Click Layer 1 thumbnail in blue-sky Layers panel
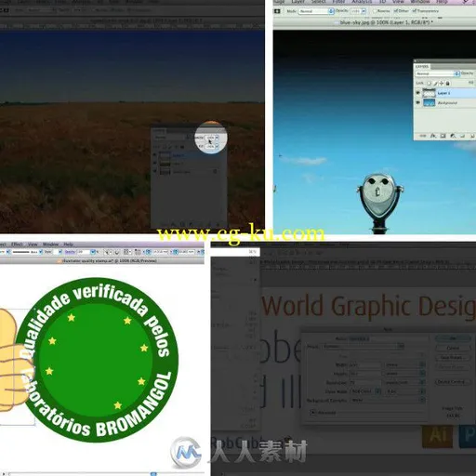 (430, 93)
